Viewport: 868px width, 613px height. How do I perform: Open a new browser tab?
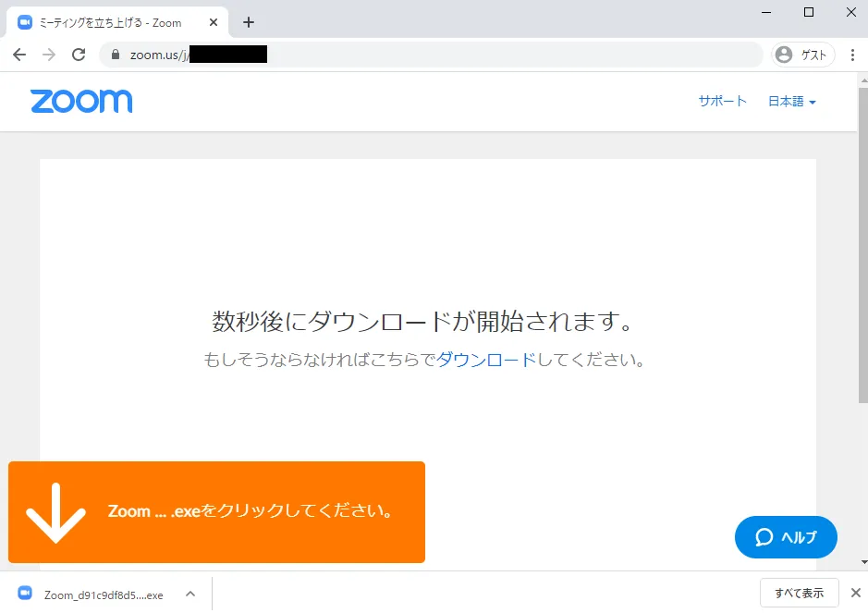[x=248, y=22]
